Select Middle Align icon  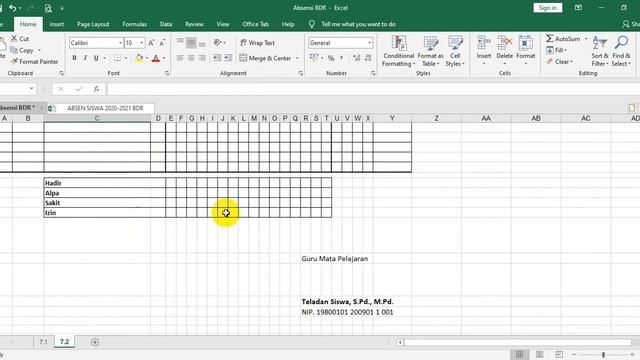click(x=191, y=42)
